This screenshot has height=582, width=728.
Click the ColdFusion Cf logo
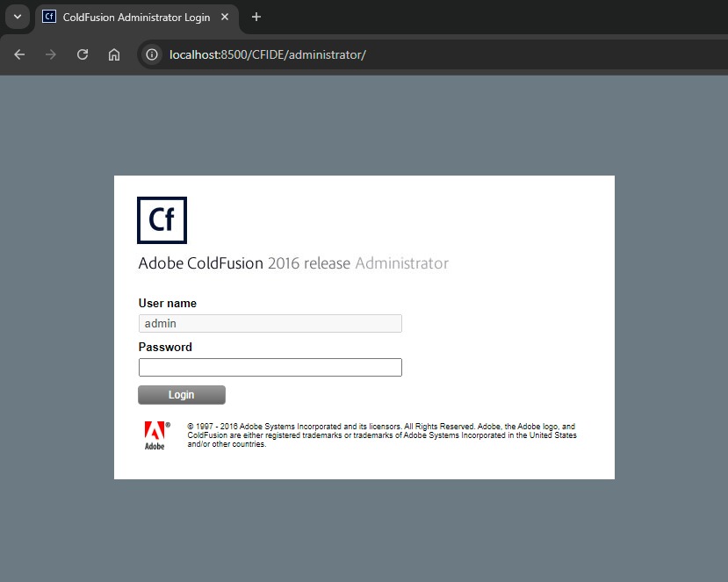(162, 219)
